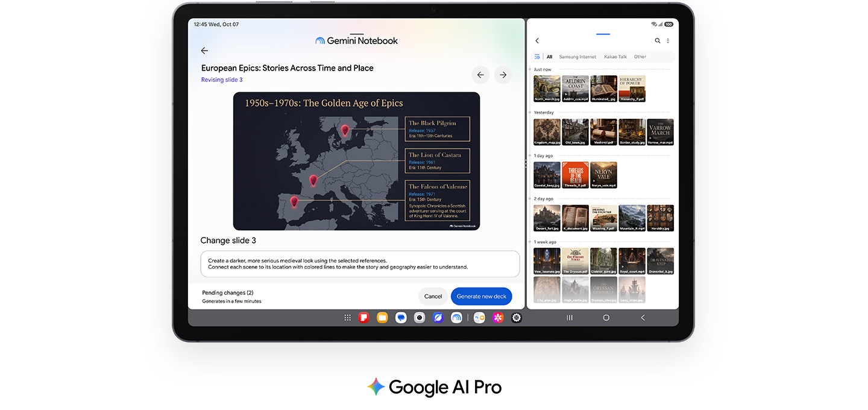Click the Revising slide 3 link
This screenshot has width=868, height=410.
[222, 80]
